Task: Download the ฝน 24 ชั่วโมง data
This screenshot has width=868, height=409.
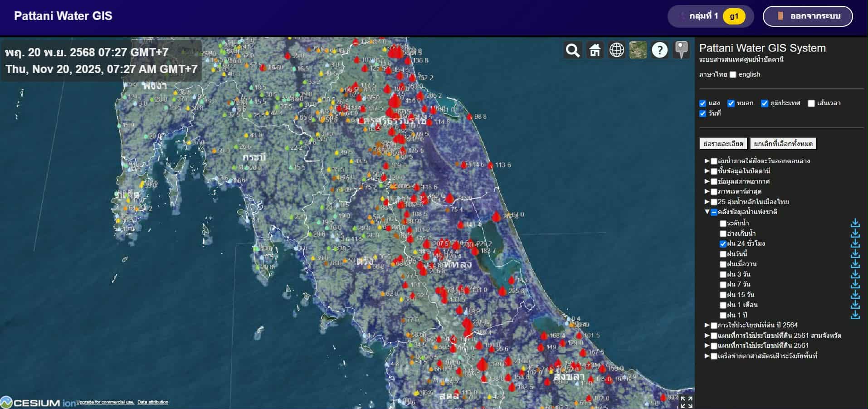Action: [x=855, y=243]
